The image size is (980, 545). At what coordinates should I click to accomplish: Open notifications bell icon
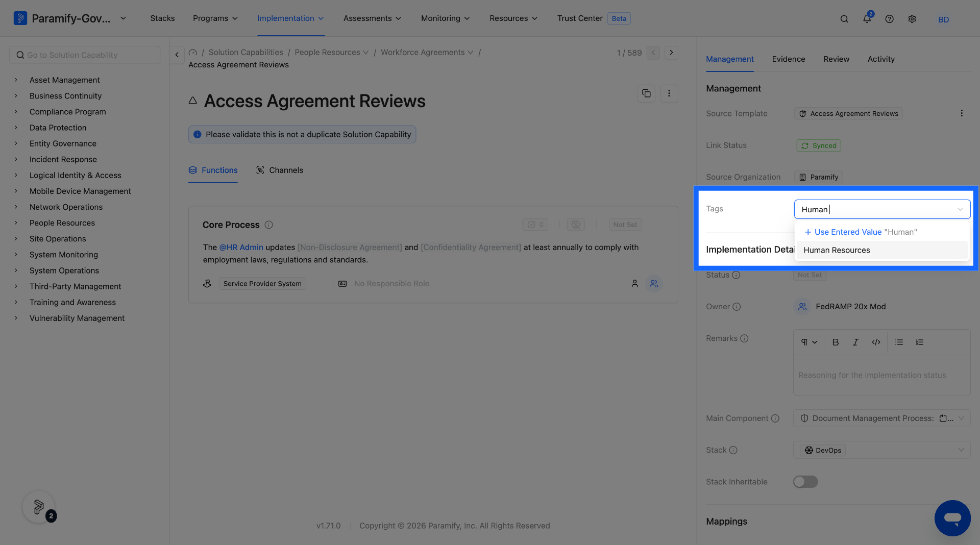click(867, 18)
